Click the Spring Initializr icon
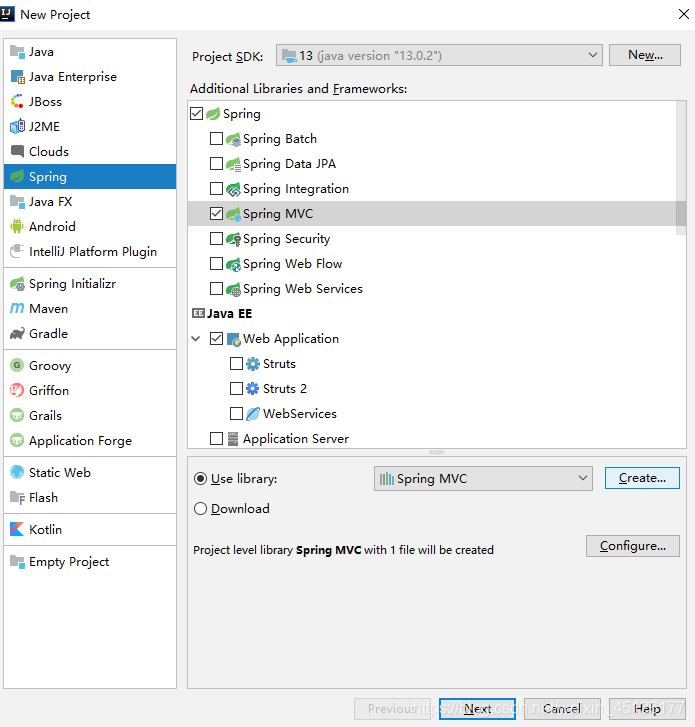695x727 pixels. point(17,284)
